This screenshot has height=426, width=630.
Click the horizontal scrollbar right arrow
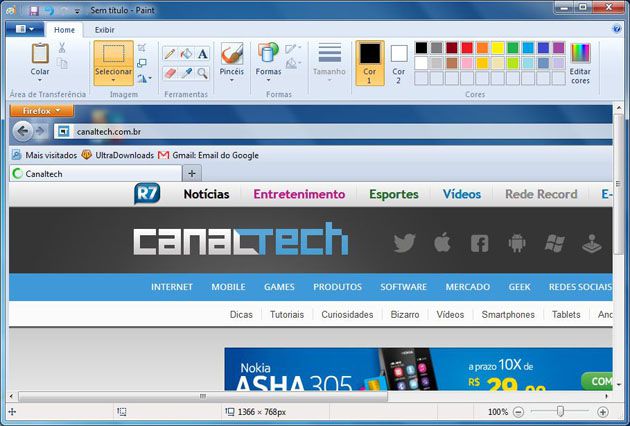(607, 397)
